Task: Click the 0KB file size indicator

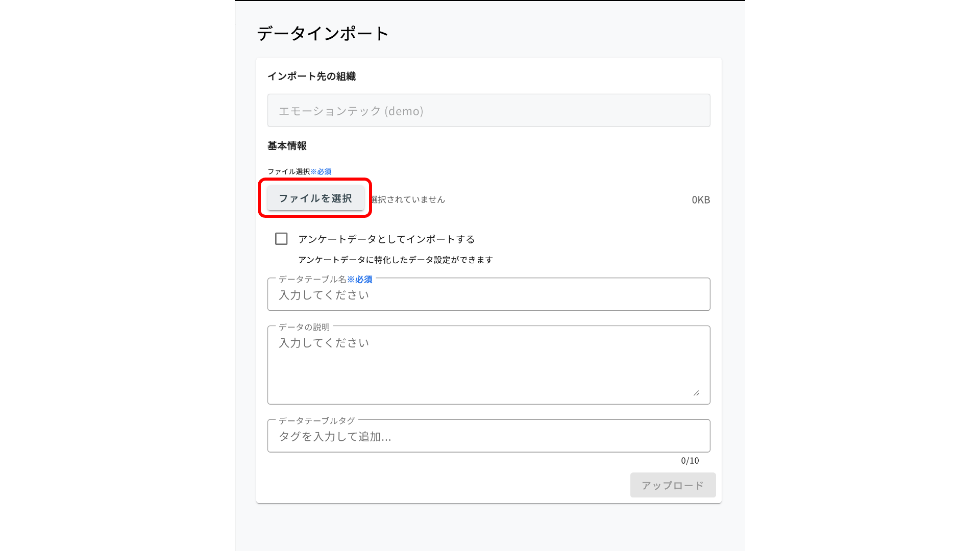Action: (x=700, y=199)
